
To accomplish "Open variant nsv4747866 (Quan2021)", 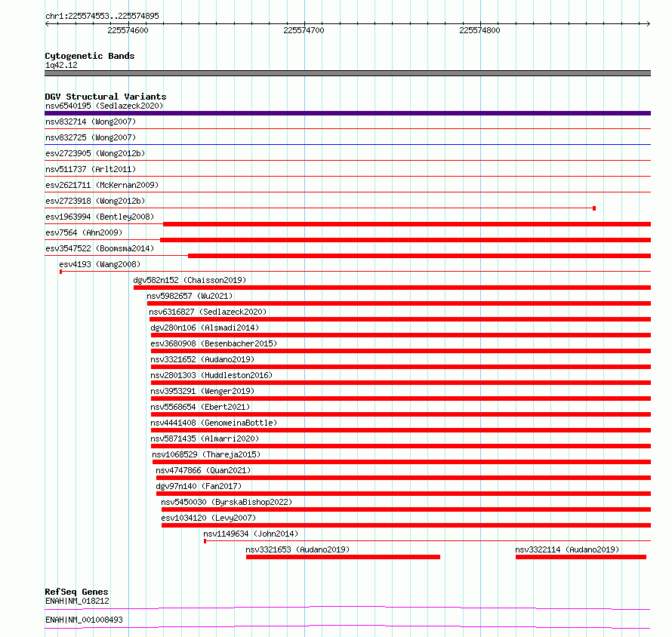I will click(203, 470).
